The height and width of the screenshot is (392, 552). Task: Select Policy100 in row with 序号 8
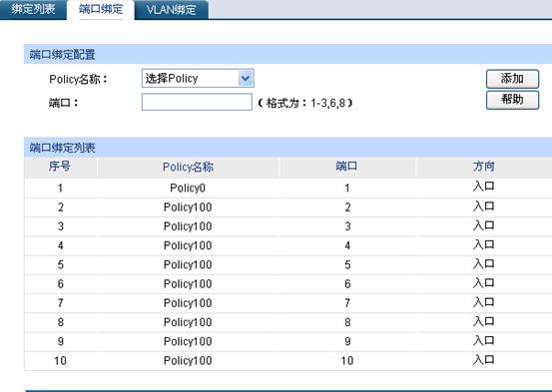(188, 322)
